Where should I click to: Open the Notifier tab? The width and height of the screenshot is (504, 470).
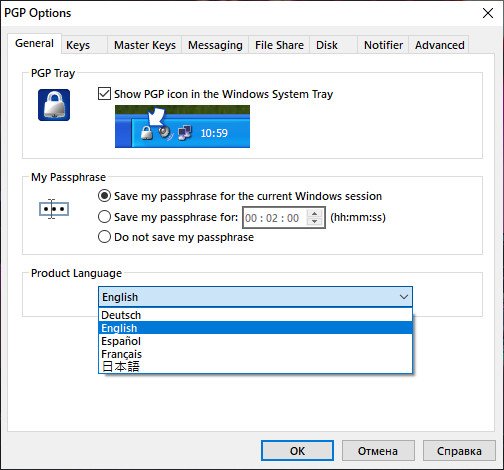click(x=383, y=45)
